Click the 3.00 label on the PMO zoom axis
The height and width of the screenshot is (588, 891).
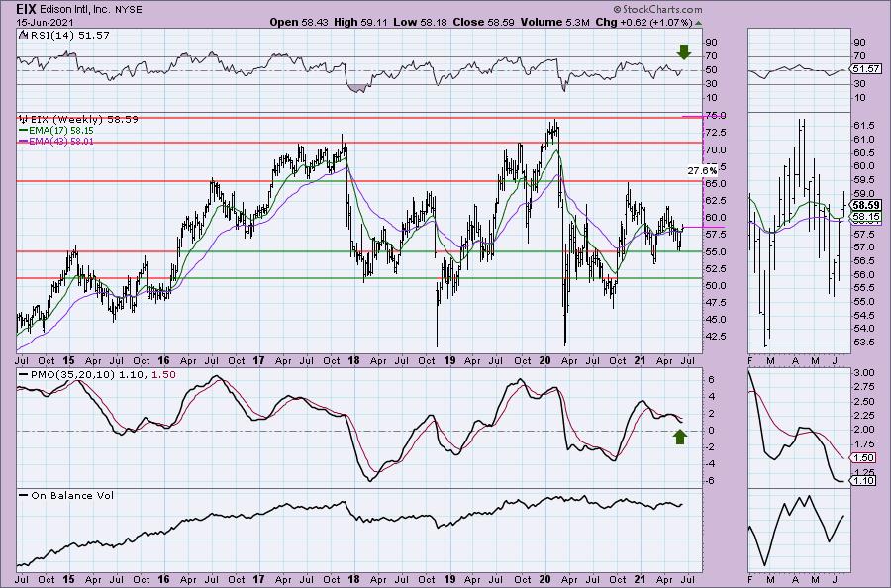(863, 372)
